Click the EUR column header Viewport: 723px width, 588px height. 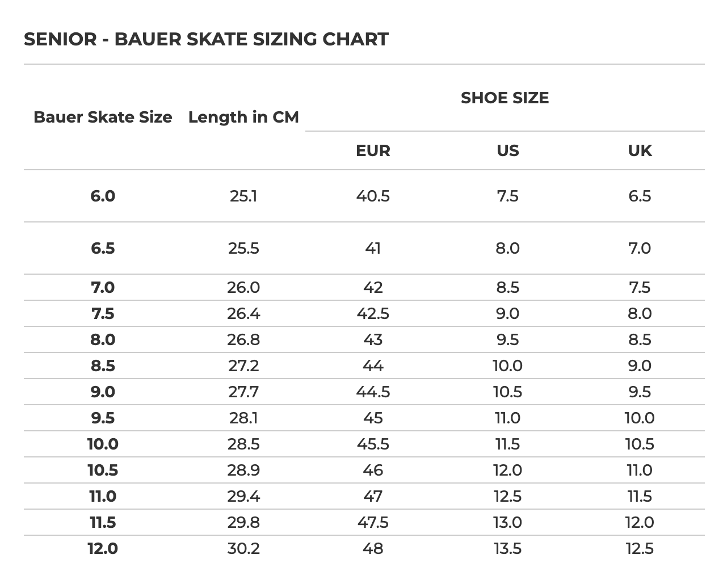point(373,150)
